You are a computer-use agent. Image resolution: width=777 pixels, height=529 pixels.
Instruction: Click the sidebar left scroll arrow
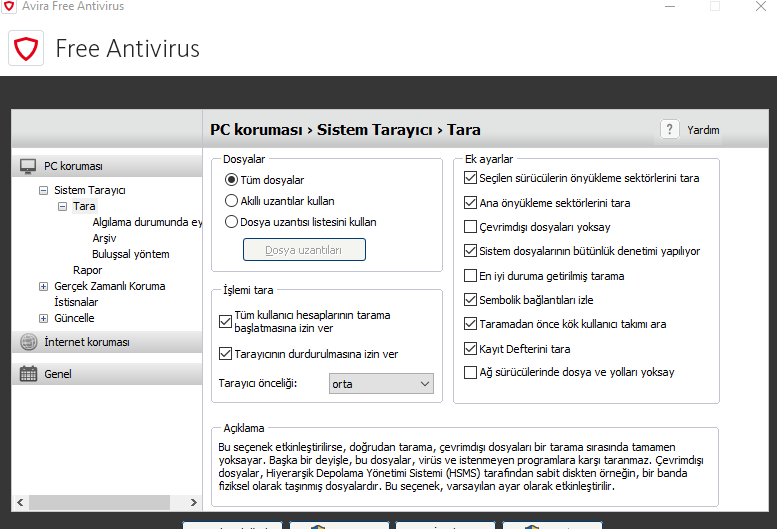tap(20, 502)
